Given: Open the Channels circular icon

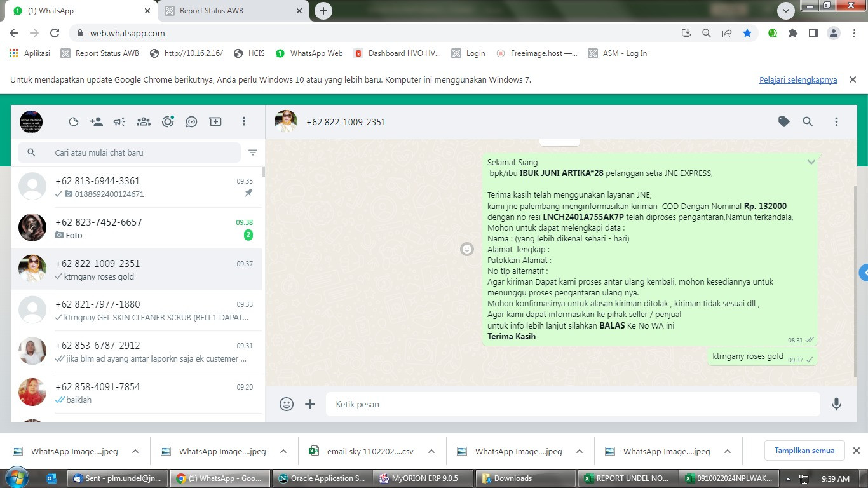Looking at the screenshot, I should (168, 122).
